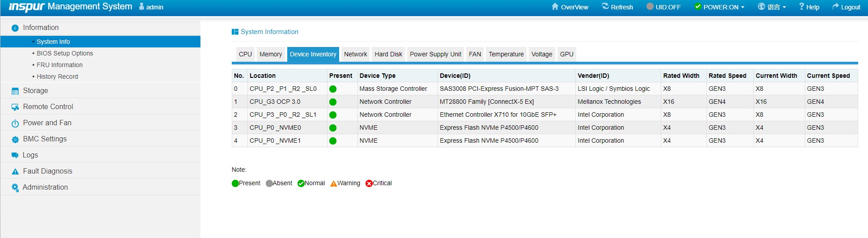This screenshot has width=868, height=238.
Task: Click the Refresh button in header
Action: click(x=617, y=7)
